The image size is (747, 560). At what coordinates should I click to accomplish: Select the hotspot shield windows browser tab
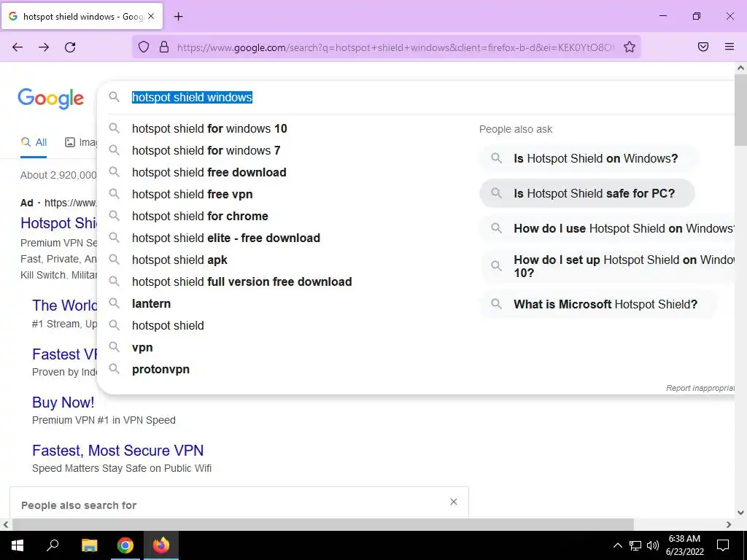point(82,16)
